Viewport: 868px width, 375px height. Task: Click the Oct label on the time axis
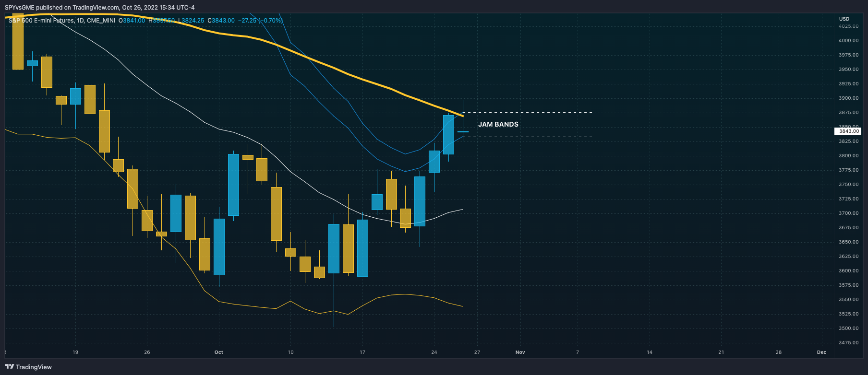click(219, 352)
